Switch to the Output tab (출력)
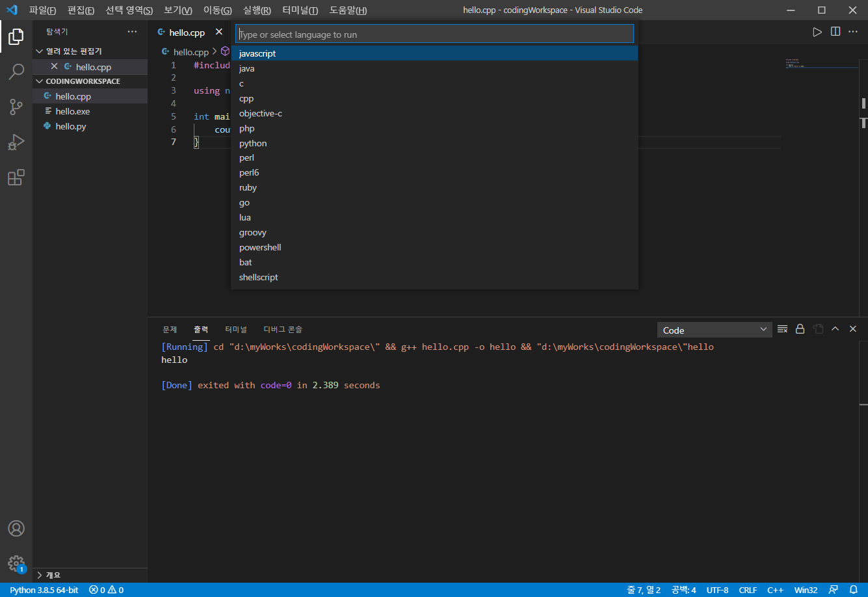This screenshot has height=597, width=868. coord(201,329)
